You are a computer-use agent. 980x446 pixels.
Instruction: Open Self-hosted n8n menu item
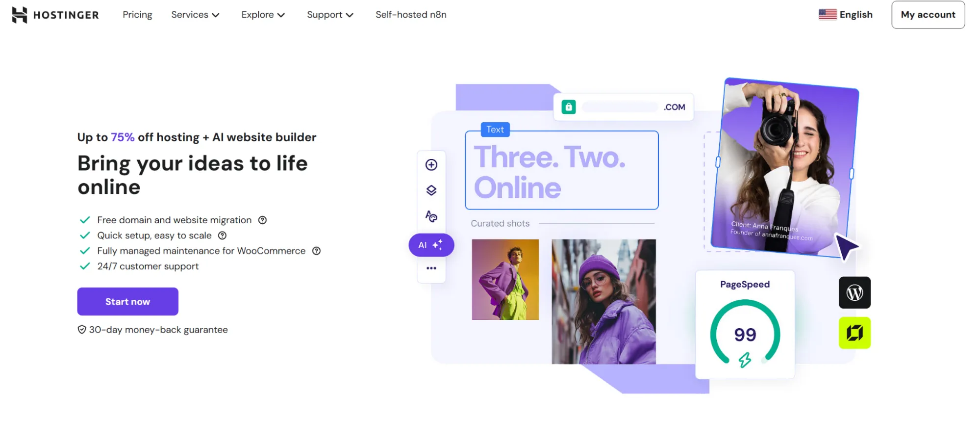411,15
